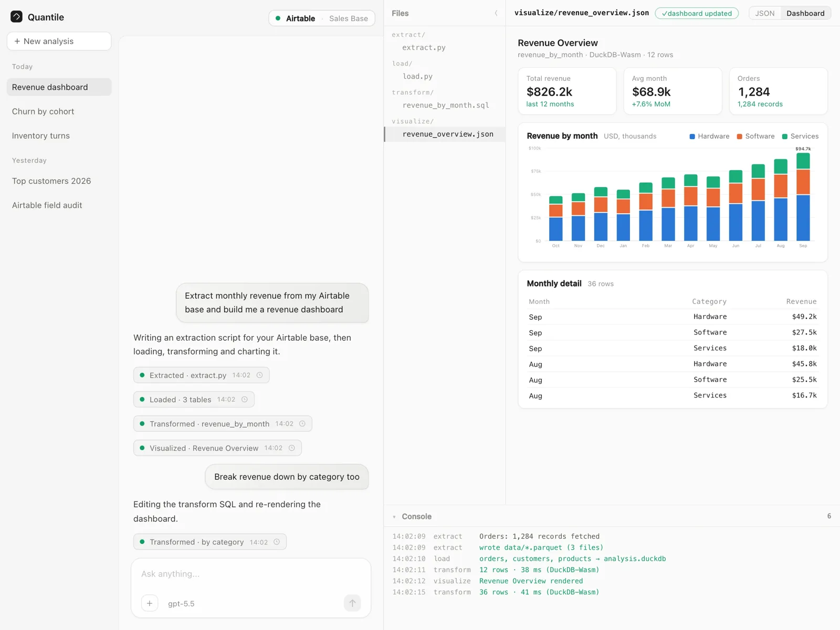Open the Inventory turns analysis
The image size is (840, 630).
click(59, 135)
